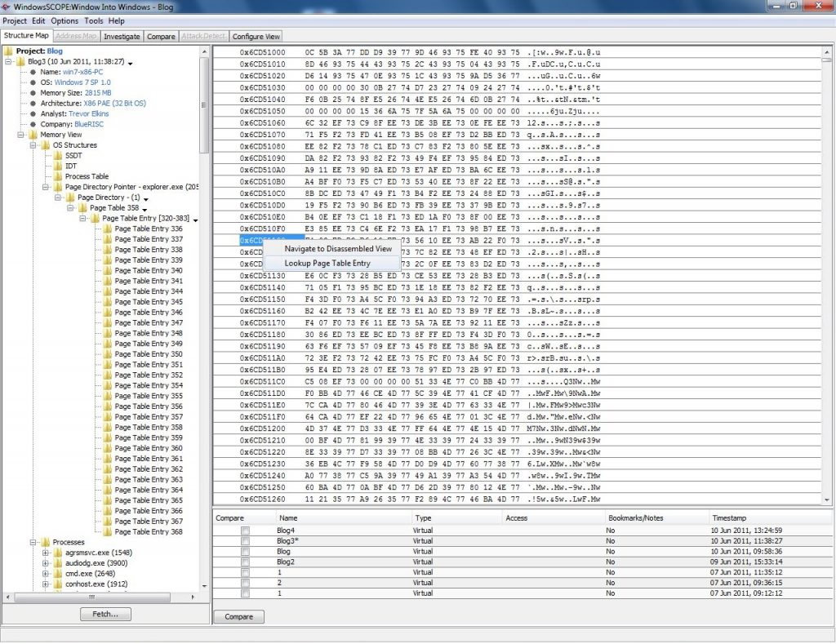Click the Fetch... button
This screenshot has height=644, width=836.
coord(105,614)
